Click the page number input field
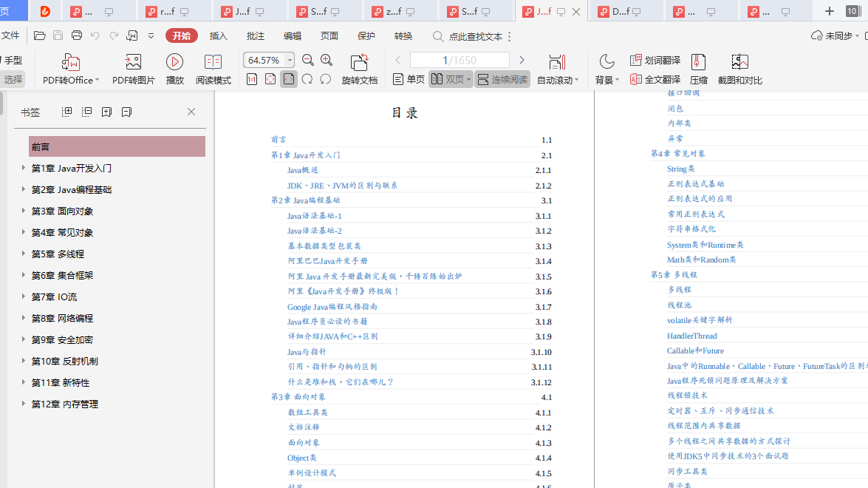 pos(459,60)
